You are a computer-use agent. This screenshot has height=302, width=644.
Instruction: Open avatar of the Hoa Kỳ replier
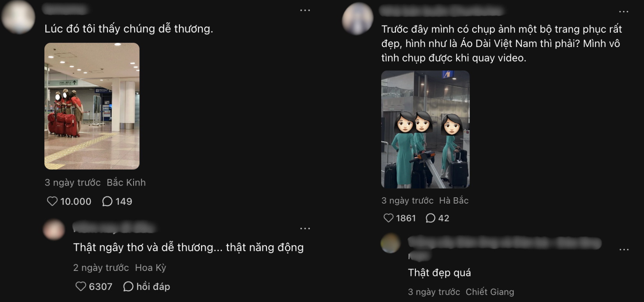54,230
